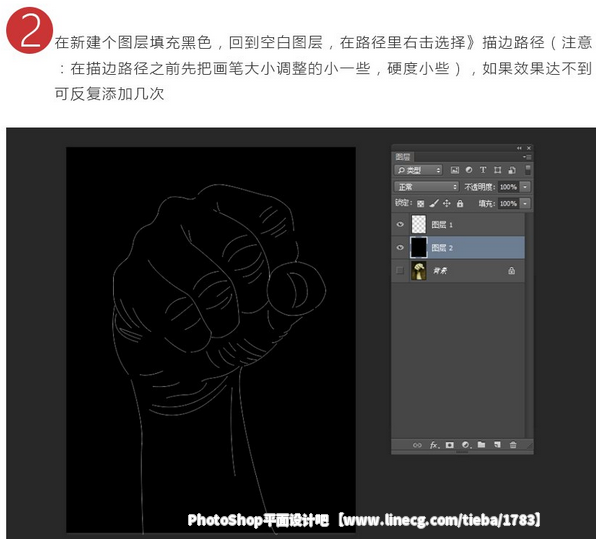This screenshot has height=539, width=596.
Task: Click the adjustment layer filter icon
Action: 469,170
